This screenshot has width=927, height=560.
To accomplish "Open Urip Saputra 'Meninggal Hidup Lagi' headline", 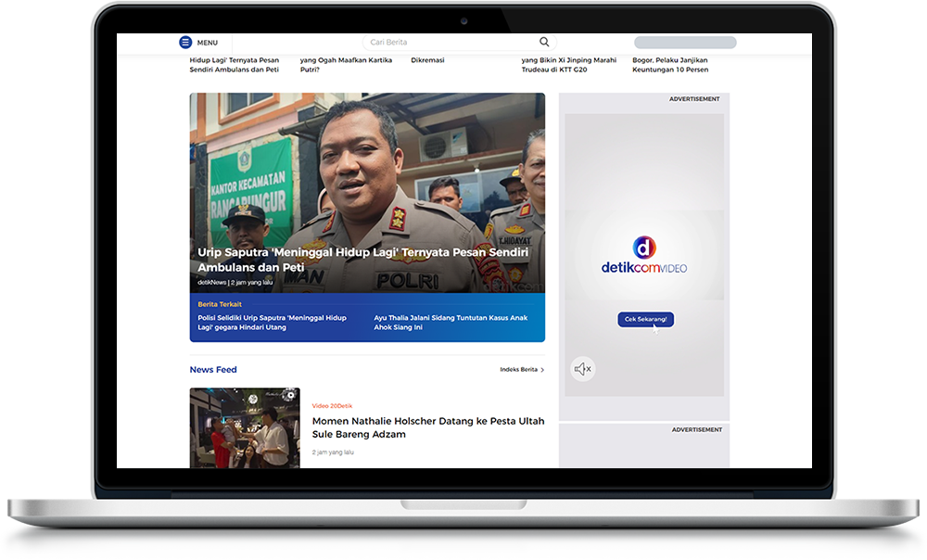I will pos(362,260).
